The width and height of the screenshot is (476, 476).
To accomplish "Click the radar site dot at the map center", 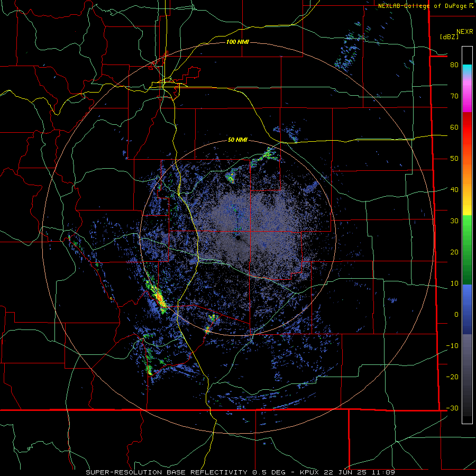I will pyautogui.click(x=237, y=237).
